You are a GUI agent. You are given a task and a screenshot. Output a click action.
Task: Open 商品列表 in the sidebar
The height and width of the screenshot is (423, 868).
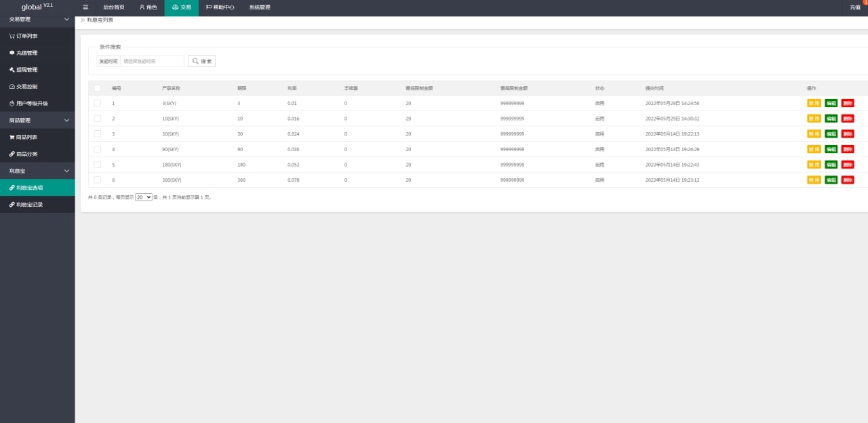(27, 137)
